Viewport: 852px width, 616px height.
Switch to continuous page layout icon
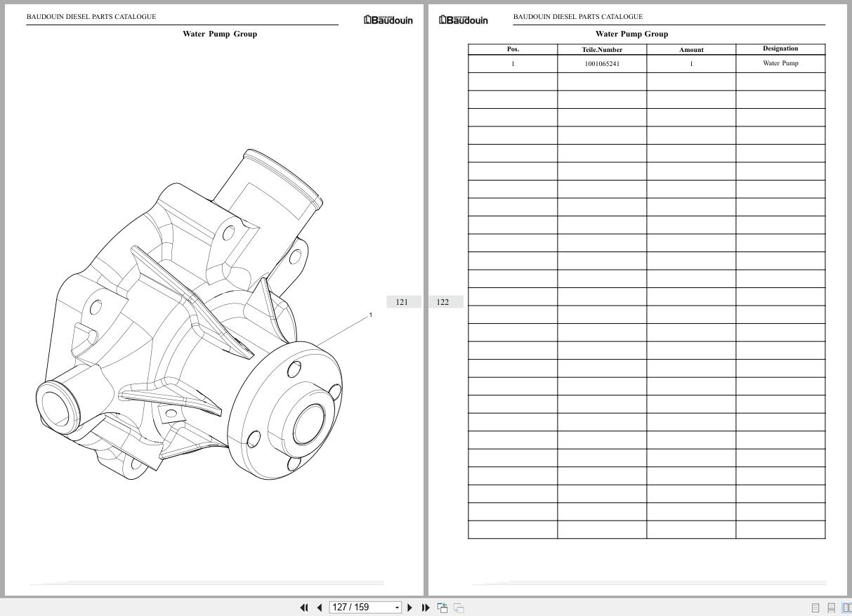pyautogui.click(x=832, y=607)
